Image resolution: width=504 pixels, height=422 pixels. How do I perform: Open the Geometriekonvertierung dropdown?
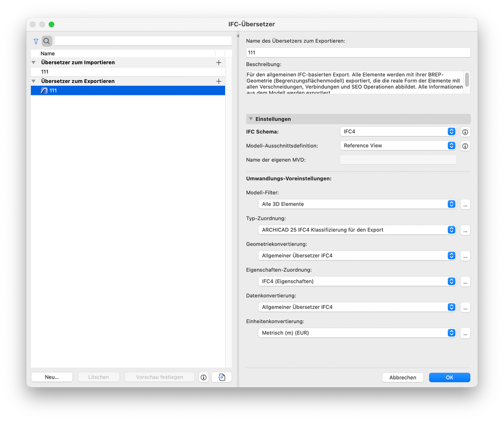pyautogui.click(x=357, y=256)
